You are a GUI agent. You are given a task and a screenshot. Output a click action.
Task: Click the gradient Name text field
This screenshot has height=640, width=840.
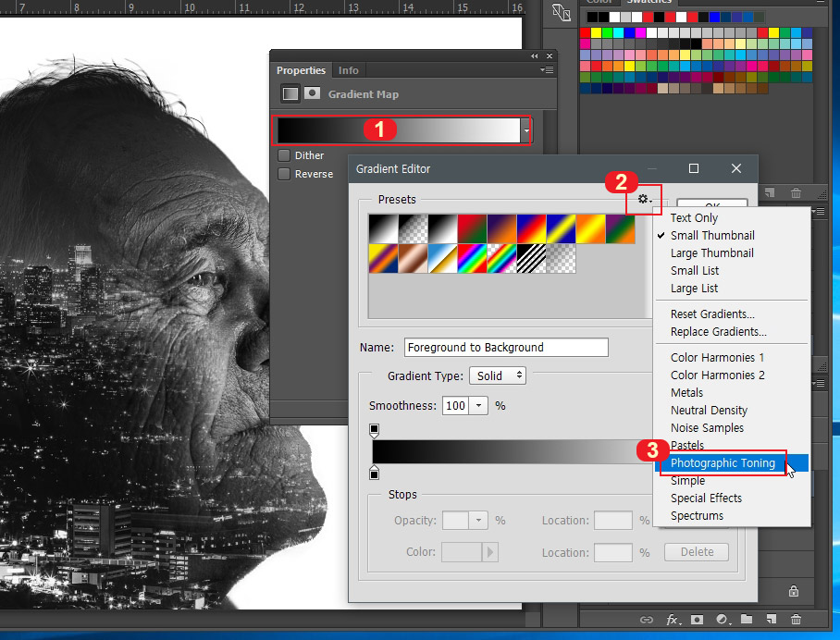(506, 347)
